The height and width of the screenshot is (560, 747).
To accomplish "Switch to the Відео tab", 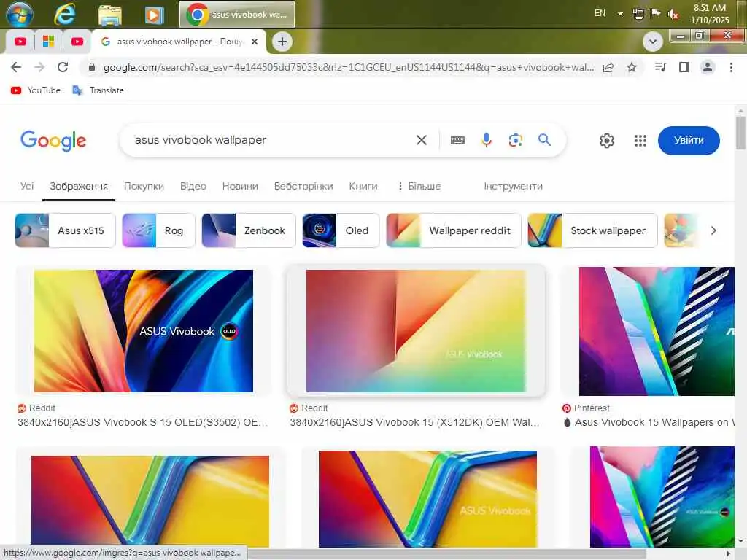I will 193,186.
